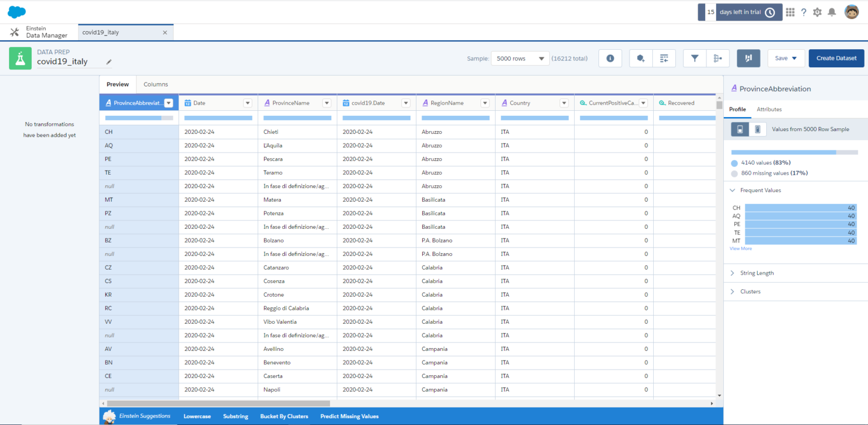Click the horizontal table scrollbar
The width and height of the screenshot is (868, 425).
[x=218, y=404]
